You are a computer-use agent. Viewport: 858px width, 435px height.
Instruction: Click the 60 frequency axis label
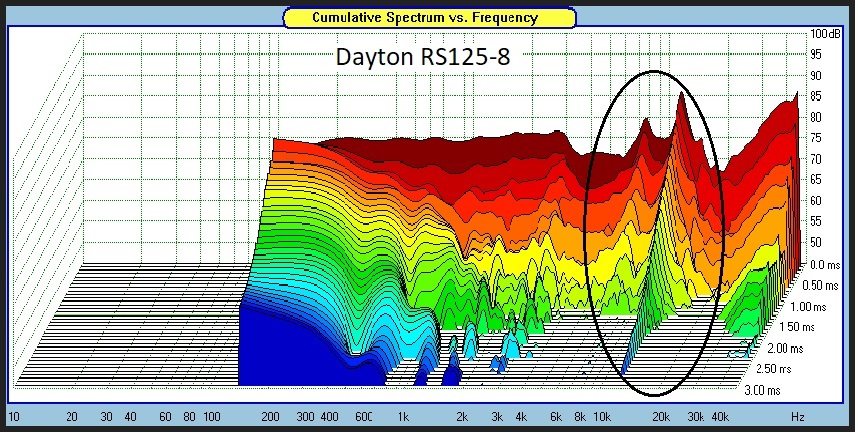pyautogui.click(x=166, y=417)
